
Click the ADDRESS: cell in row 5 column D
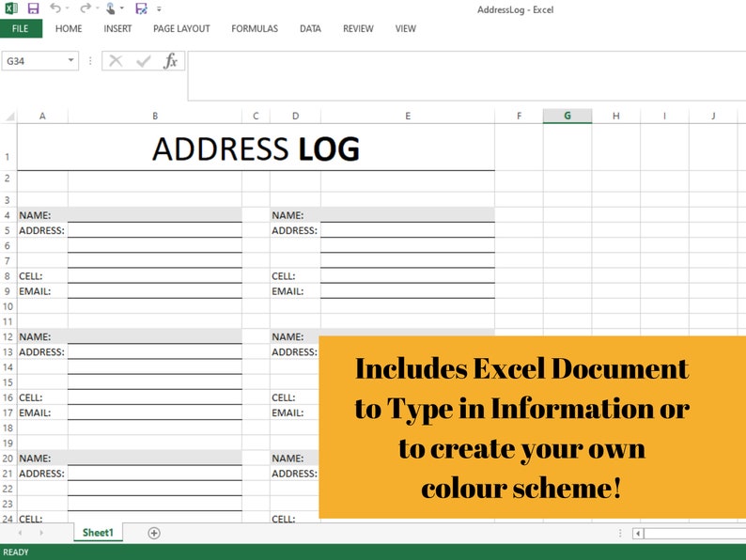pyautogui.click(x=295, y=230)
